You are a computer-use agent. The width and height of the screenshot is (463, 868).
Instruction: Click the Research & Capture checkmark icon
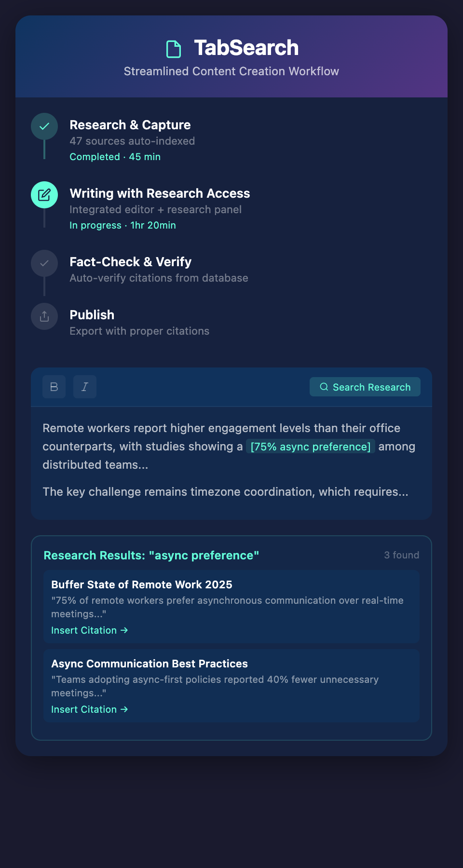(x=44, y=126)
